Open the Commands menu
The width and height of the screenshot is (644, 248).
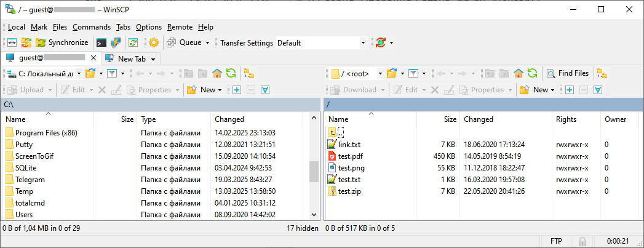coord(91,27)
